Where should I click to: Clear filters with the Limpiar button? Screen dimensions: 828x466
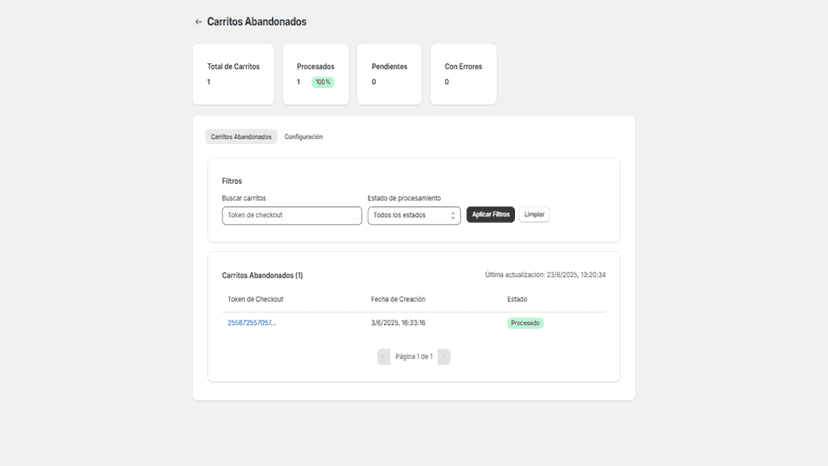(x=534, y=215)
